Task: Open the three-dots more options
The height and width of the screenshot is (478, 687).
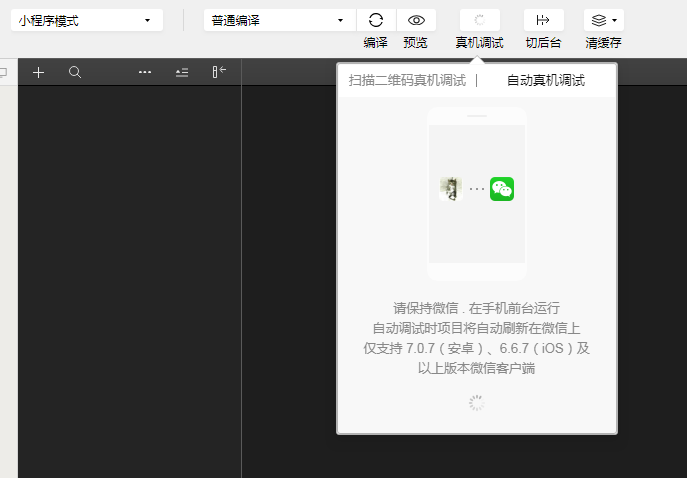Action: click(145, 72)
